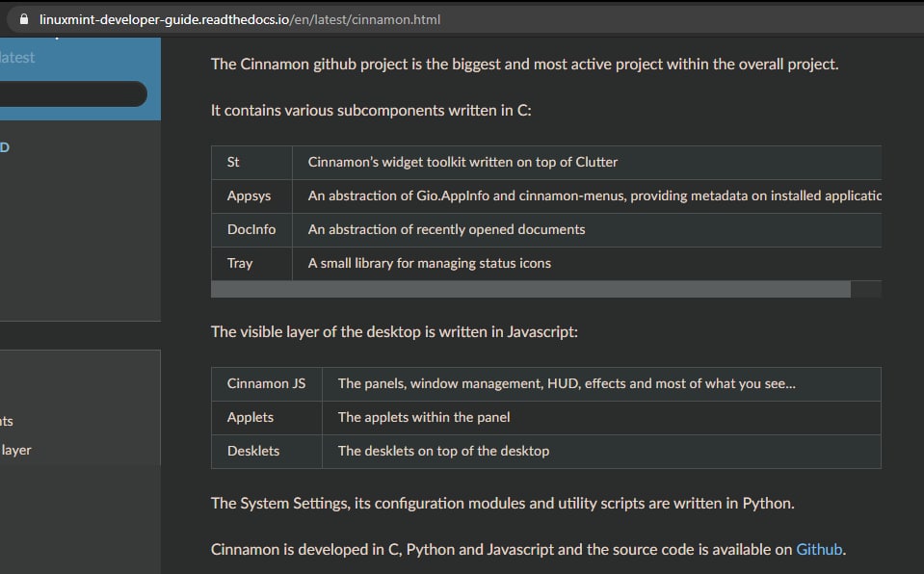Click the 'Cinnamon's widget toolkit' description cell
Viewport: 924px width, 574px height.
point(587,162)
